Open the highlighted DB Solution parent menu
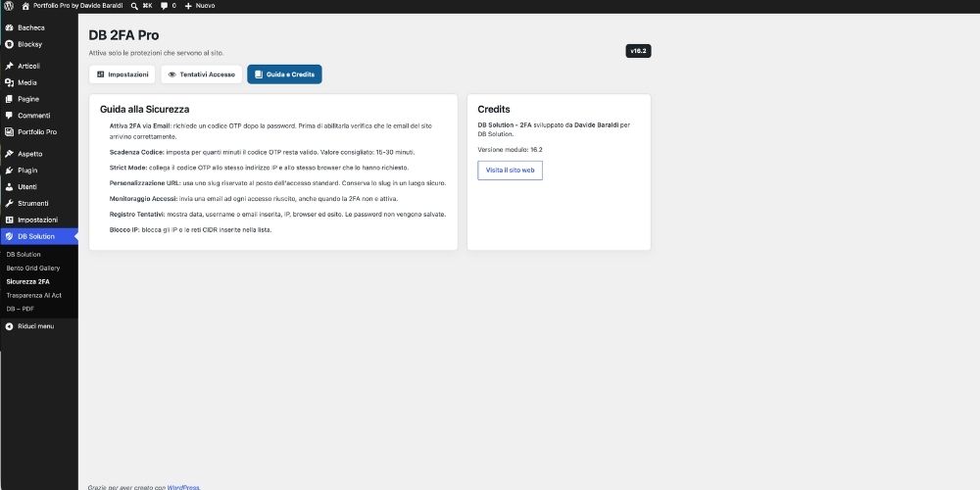980x490 pixels. coord(39,237)
